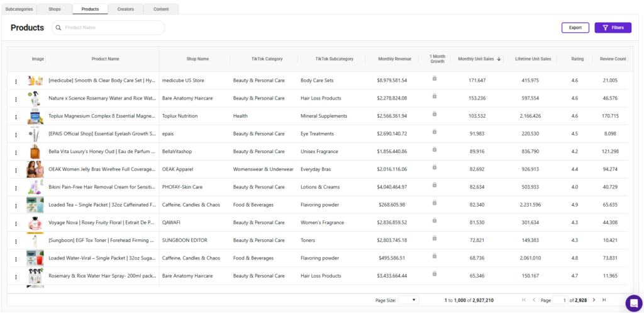
Task: Focus the Product Name search field
Action: [x=108, y=28]
